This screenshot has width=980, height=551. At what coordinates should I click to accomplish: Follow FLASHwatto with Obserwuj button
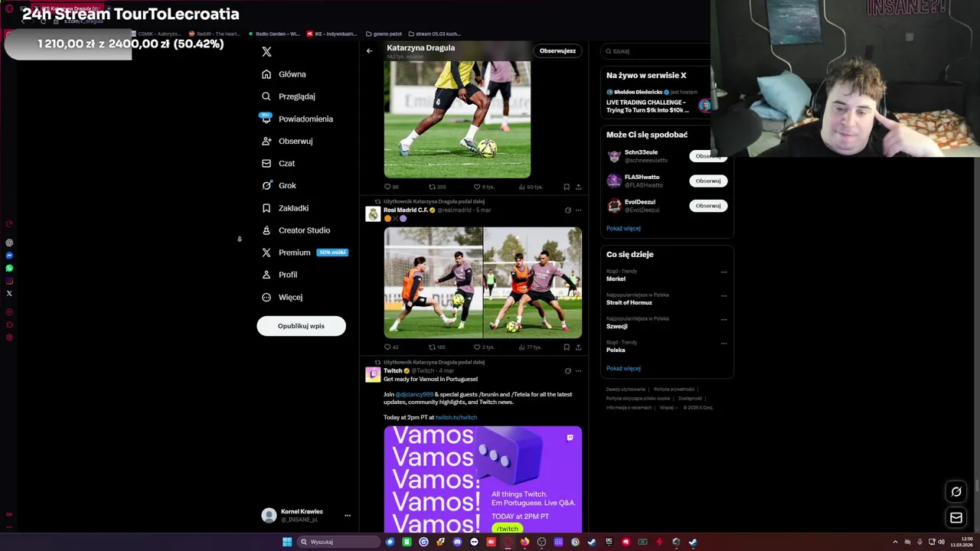(707, 181)
